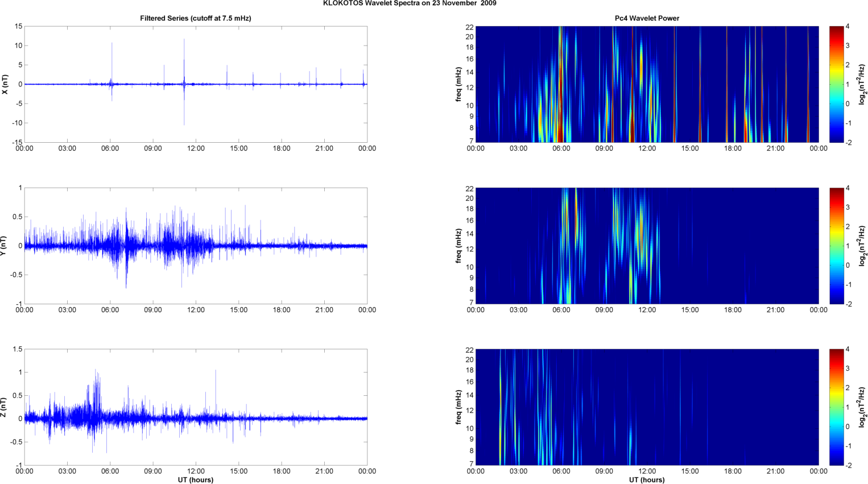Click UT (hours) label under Z series plot
This screenshot has height=484, width=868.
195,480
